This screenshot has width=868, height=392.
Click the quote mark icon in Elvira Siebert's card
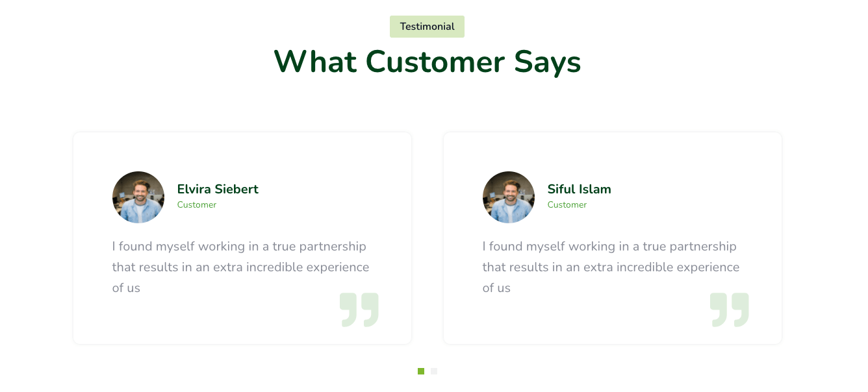pos(359,310)
